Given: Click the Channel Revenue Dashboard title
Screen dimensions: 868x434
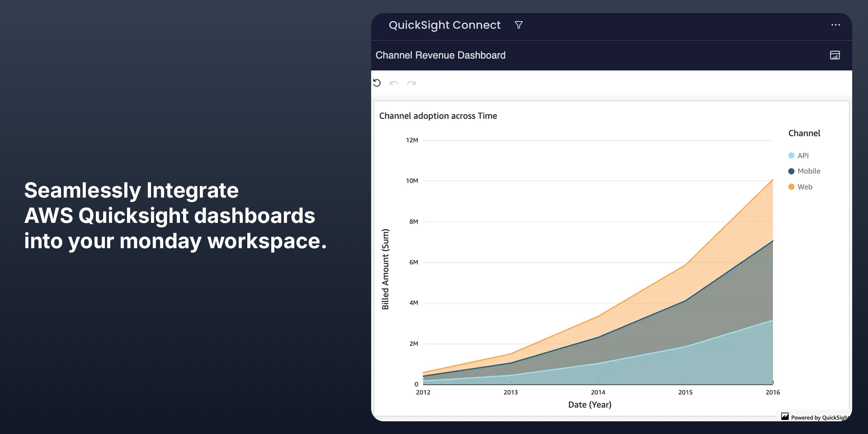Looking at the screenshot, I should click(440, 55).
